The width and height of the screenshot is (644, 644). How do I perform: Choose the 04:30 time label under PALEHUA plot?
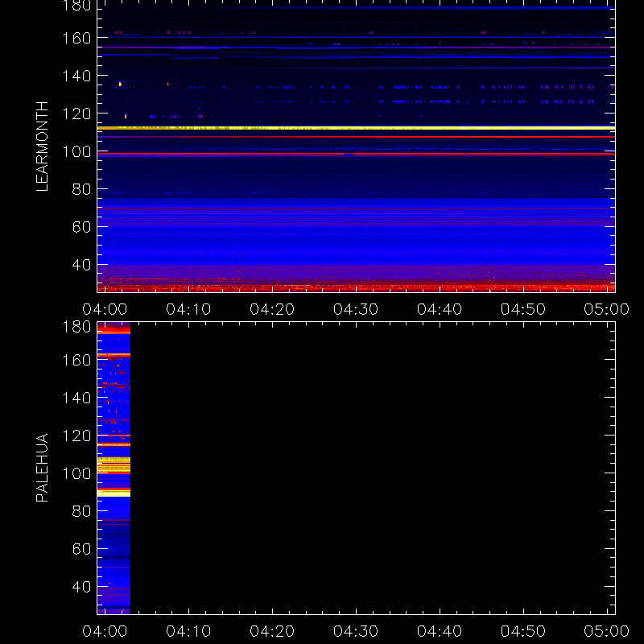tap(356, 631)
